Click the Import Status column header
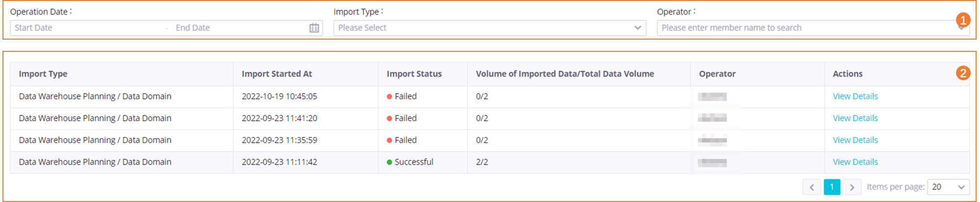The width and height of the screenshot is (980, 202). coord(414,74)
